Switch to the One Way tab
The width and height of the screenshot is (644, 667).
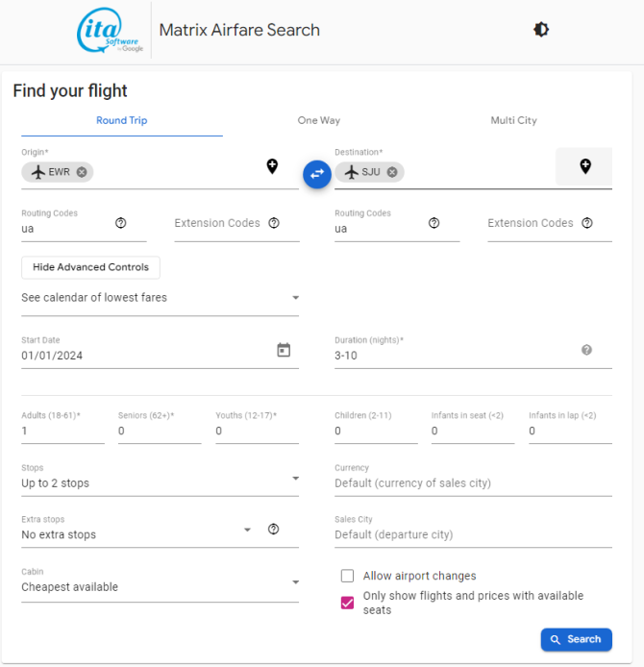[x=319, y=121]
